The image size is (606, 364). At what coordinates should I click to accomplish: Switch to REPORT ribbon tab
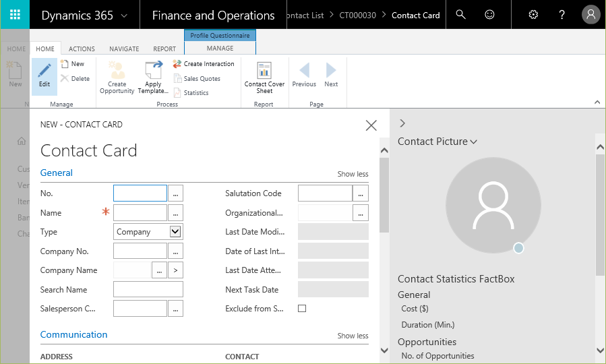[x=164, y=49]
